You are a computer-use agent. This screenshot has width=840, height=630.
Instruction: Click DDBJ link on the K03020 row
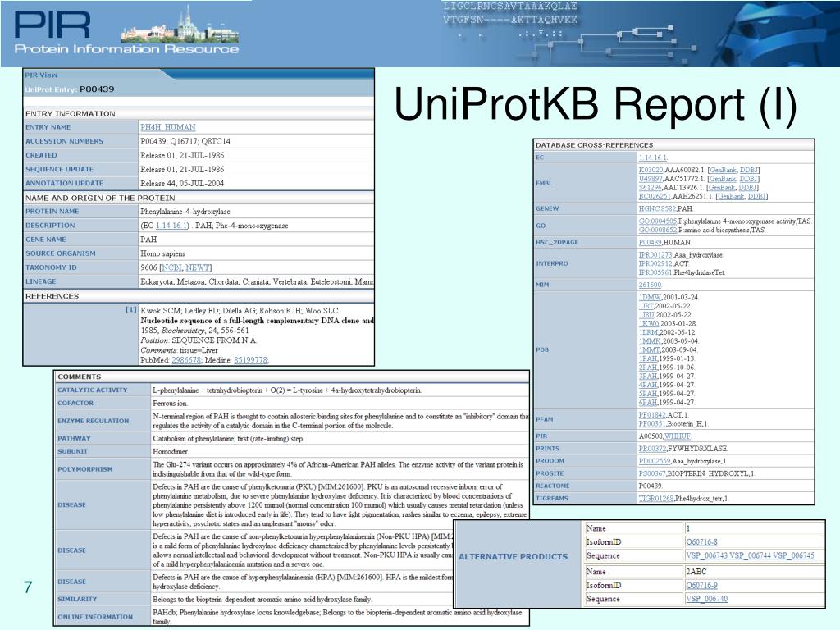(x=748, y=170)
